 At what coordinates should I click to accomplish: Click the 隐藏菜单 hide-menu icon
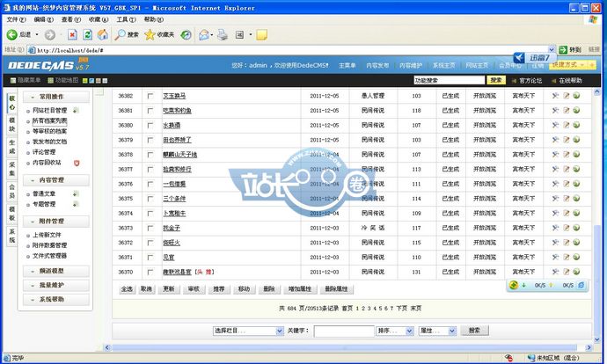coord(13,81)
